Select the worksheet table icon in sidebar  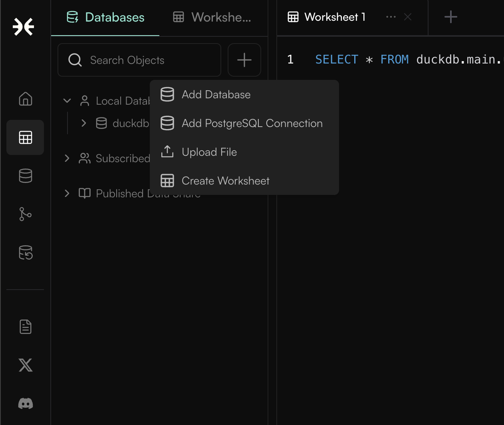point(26,137)
